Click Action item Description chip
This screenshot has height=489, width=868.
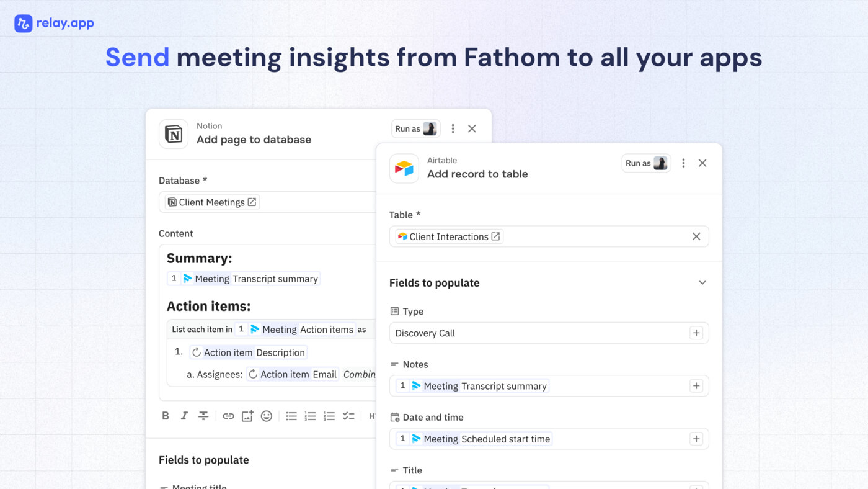(248, 352)
